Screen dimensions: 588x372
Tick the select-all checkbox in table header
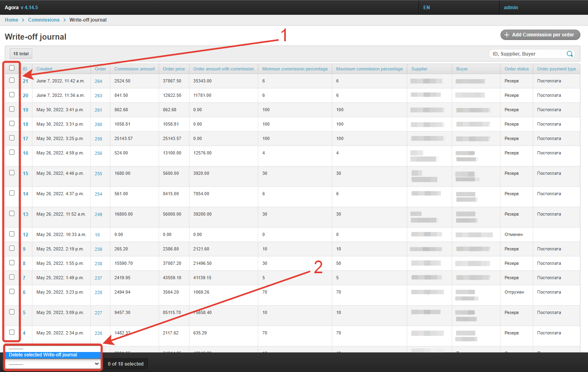point(12,68)
